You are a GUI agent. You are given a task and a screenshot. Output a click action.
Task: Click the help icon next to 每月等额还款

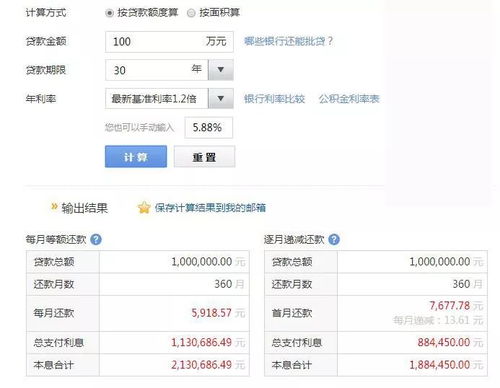point(96,240)
